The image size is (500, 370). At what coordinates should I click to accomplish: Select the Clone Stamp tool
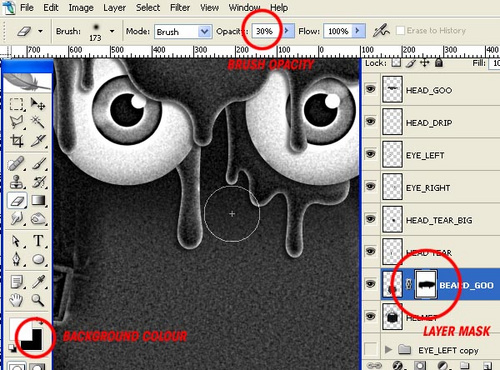pos(17,182)
